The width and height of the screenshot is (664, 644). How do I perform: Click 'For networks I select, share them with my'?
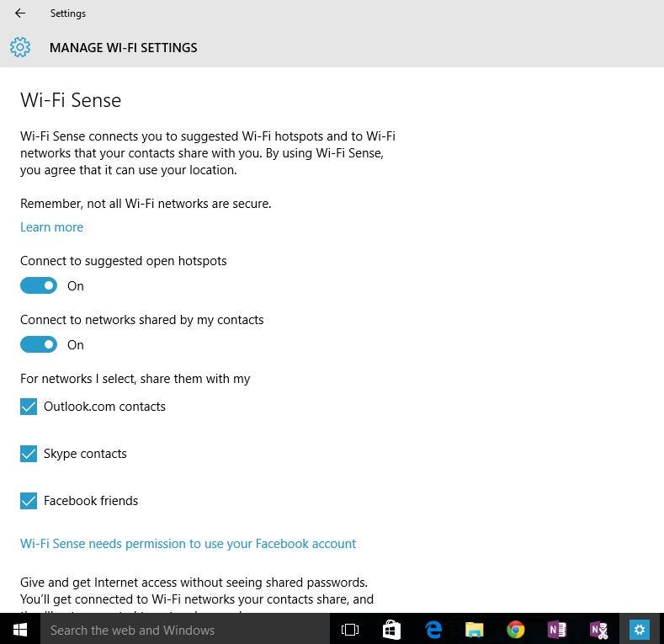pos(135,379)
